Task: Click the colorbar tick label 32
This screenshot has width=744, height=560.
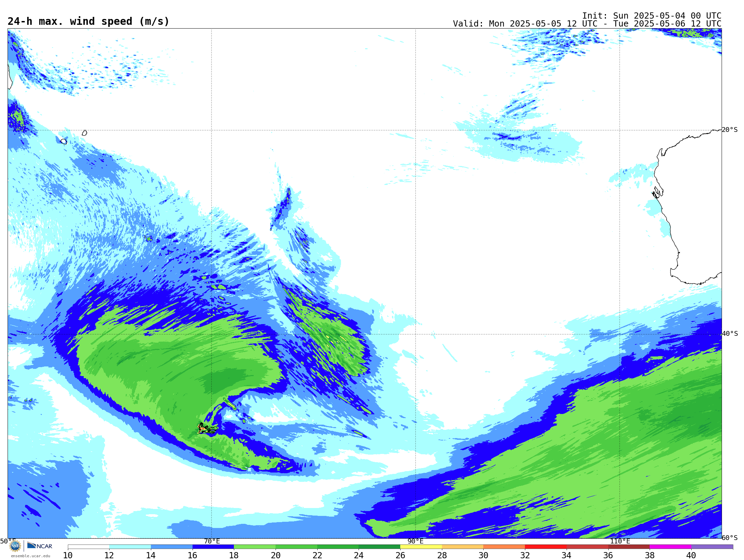Action: pyautogui.click(x=525, y=555)
